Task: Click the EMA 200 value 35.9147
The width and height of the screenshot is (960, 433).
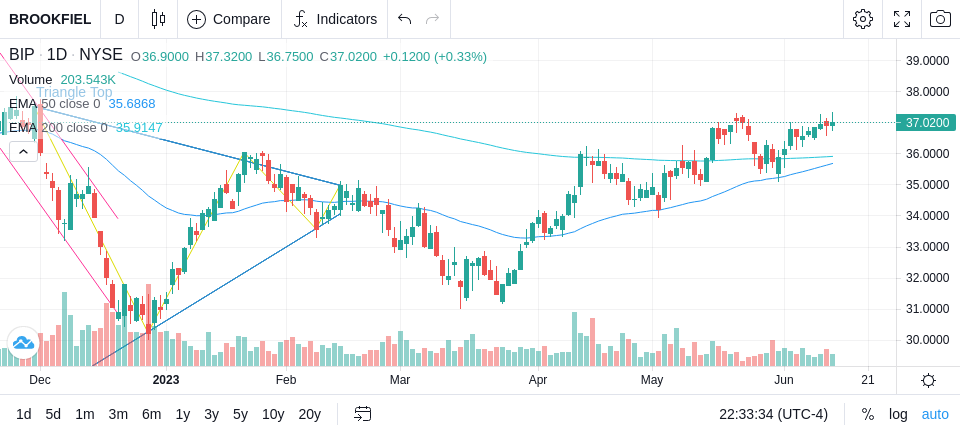Action: [x=140, y=127]
